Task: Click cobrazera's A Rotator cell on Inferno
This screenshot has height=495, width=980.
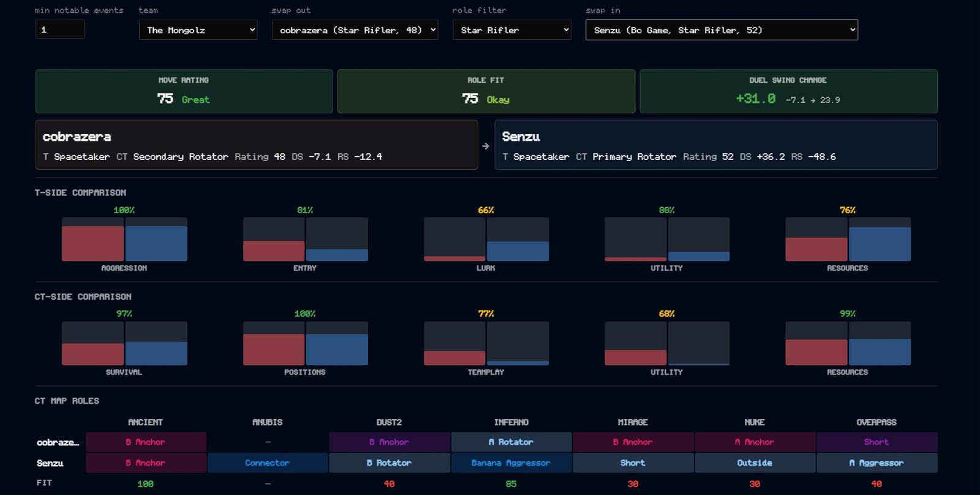Action: pos(511,442)
